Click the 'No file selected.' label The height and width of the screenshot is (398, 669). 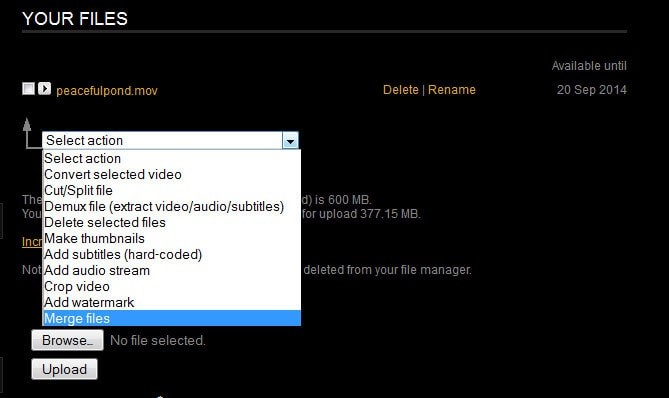click(158, 340)
